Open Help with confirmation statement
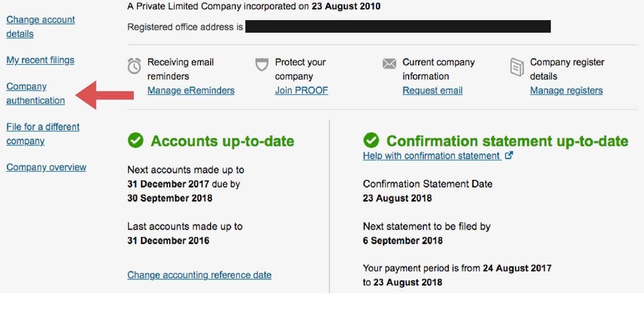Viewport: 644px width, 322px height. [x=431, y=156]
